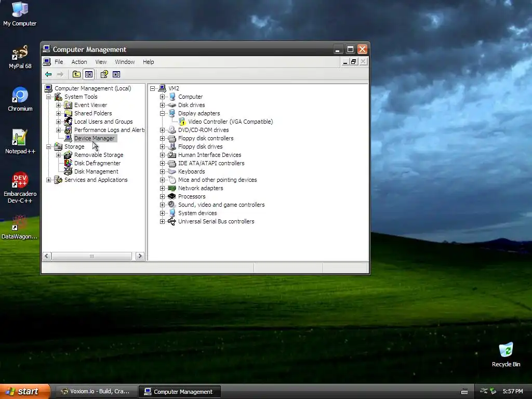Image resolution: width=532 pixels, height=399 pixels.
Task: Collapse the Display adapters category
Action: click(162, 113)
